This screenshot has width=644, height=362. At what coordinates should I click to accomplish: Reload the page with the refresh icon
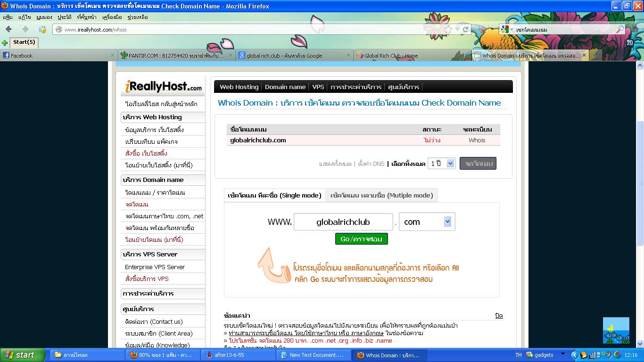(x=465, y=29)
